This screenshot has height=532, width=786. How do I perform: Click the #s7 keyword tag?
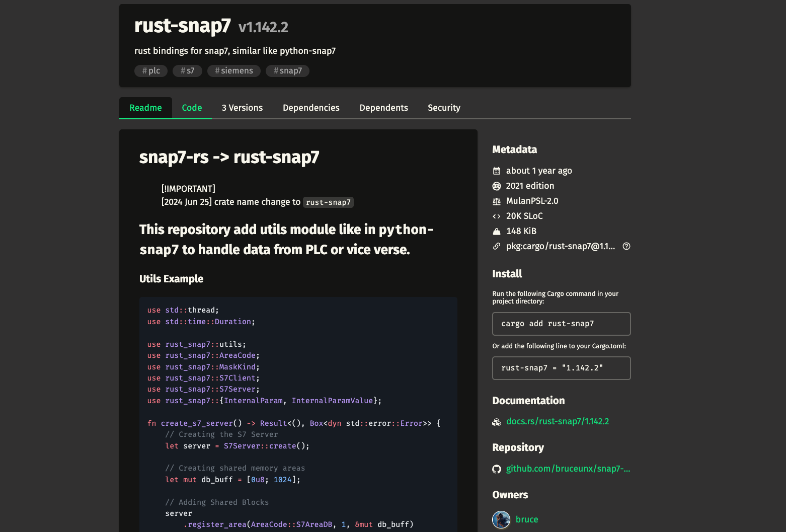[x=187, y=71]
